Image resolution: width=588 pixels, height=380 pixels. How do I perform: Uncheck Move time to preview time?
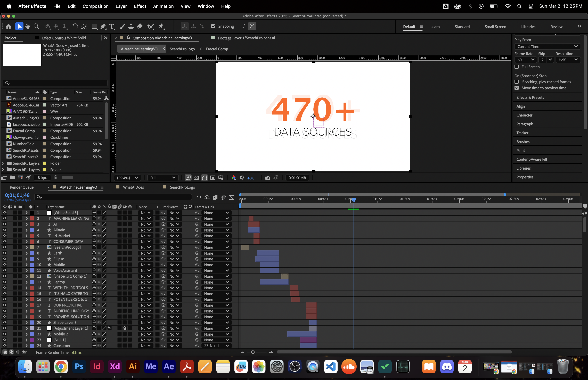point(517,88)
